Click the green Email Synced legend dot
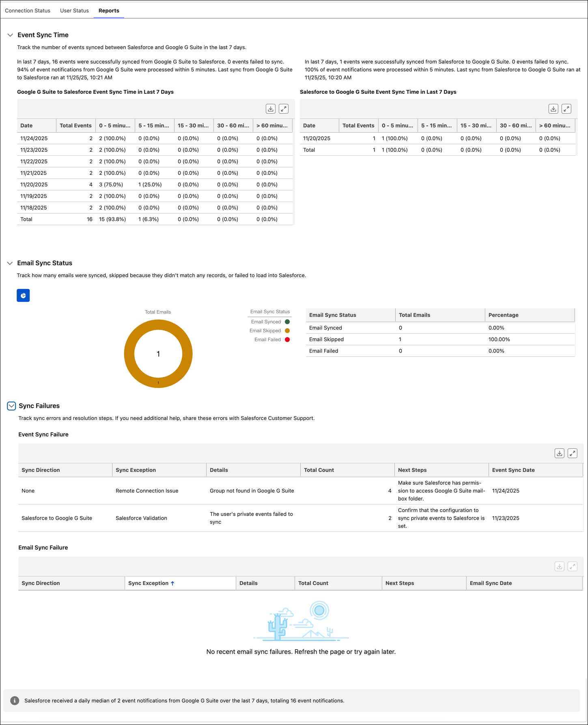588x725 pixels. tap(287, 322)
